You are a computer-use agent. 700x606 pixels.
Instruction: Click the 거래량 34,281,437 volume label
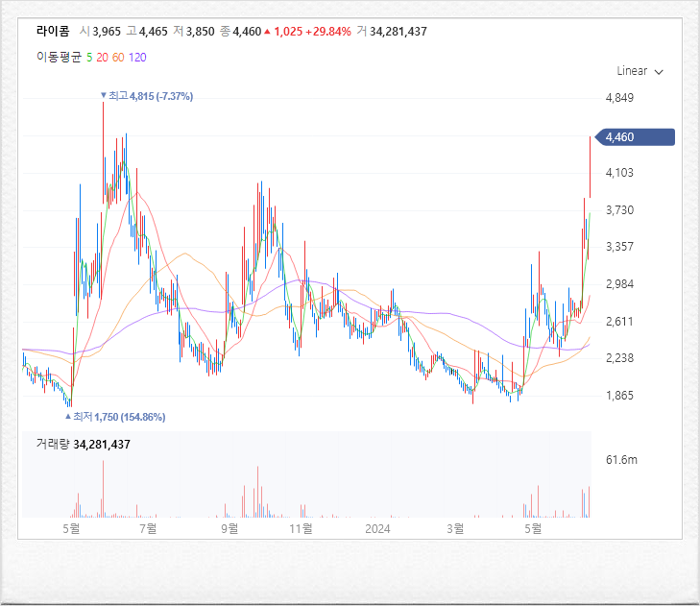click(83, 445)
